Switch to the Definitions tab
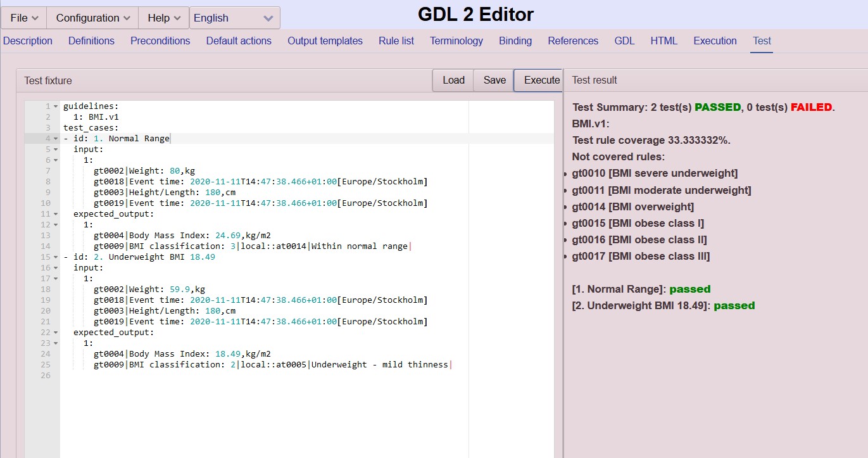 coord(91,41)
